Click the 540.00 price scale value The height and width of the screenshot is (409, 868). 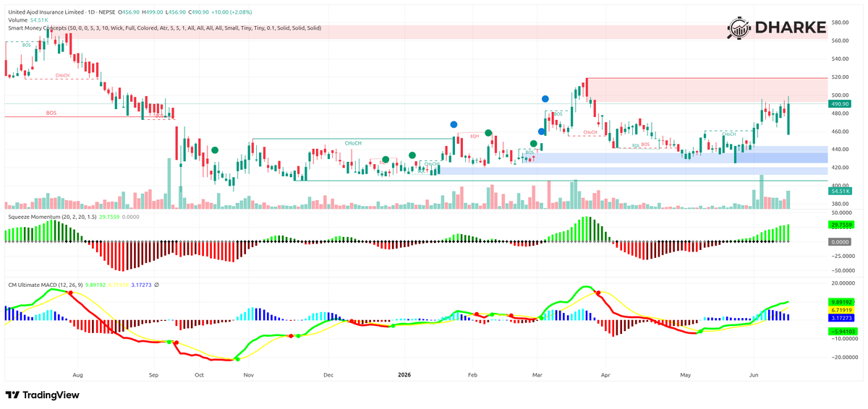coord(840,59)
